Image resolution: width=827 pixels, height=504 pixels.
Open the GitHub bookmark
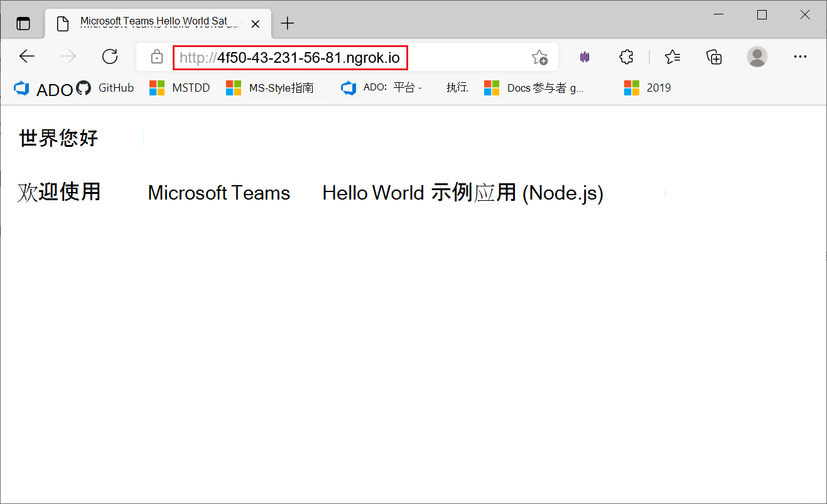[x=105, y=88]
